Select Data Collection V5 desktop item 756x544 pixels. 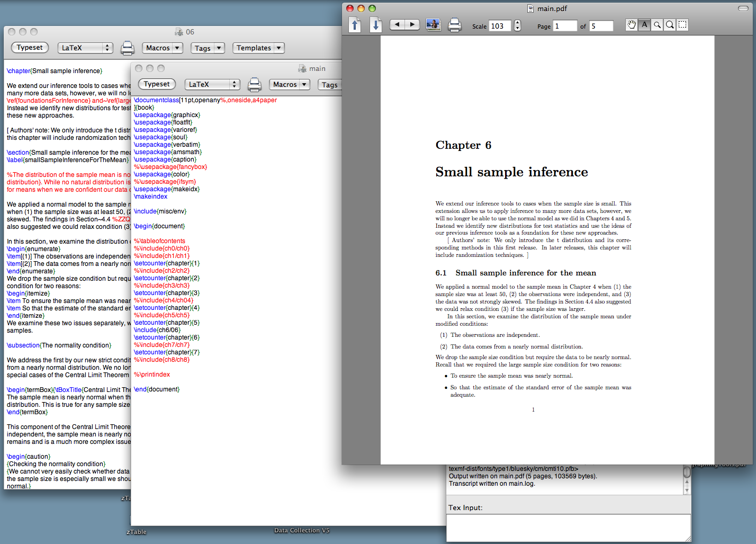(302, 530)
